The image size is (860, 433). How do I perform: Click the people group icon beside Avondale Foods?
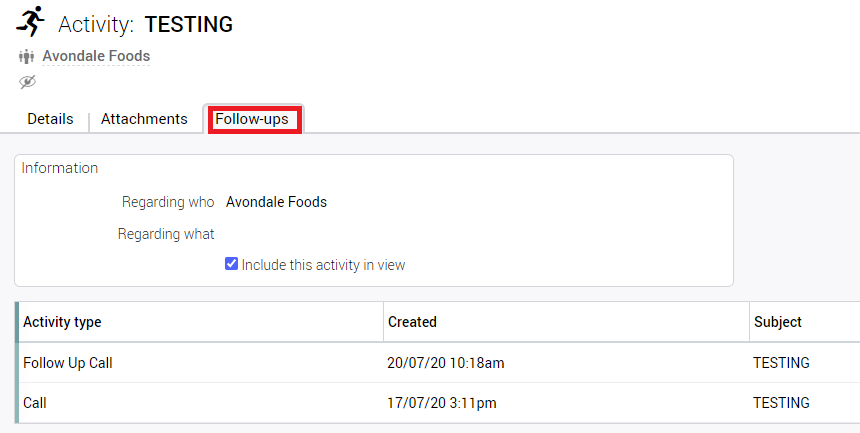click(26, 57)
